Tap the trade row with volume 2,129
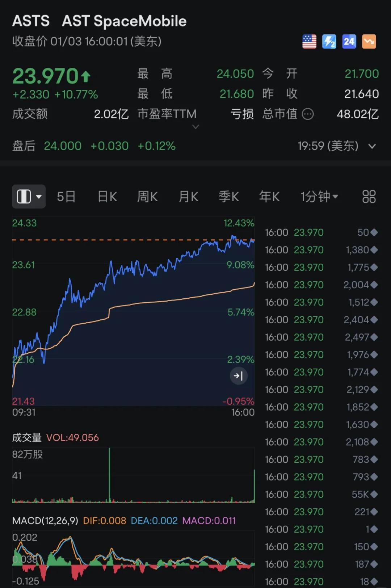This screenshot has width=391, height=588. click(x=321, y=390)
